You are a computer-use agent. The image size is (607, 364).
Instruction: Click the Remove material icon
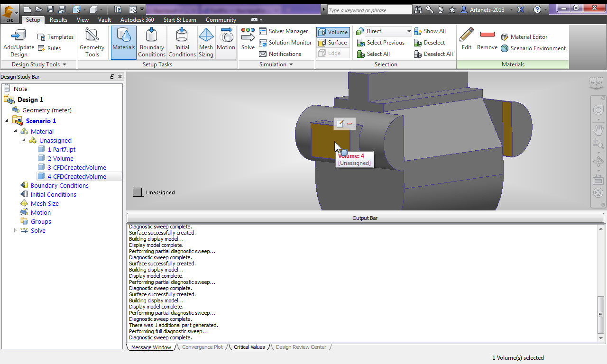tap(487, 39)
